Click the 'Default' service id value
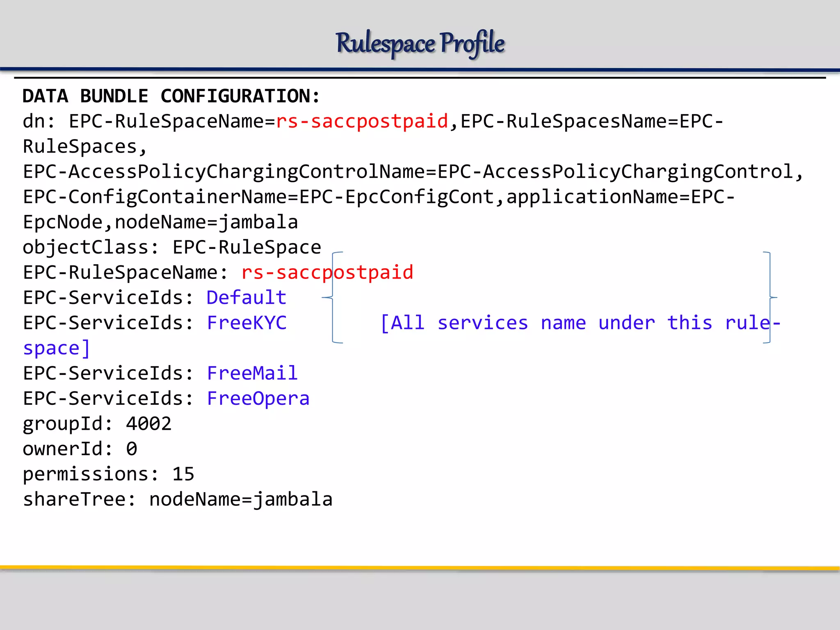840x630 pixels. click(247, 297)
